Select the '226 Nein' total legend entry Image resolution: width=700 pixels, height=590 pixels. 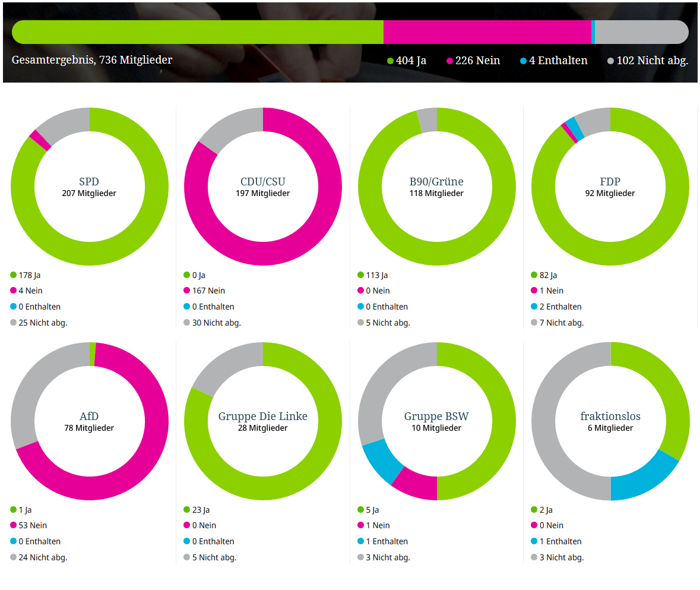click(x=473, y=61)
